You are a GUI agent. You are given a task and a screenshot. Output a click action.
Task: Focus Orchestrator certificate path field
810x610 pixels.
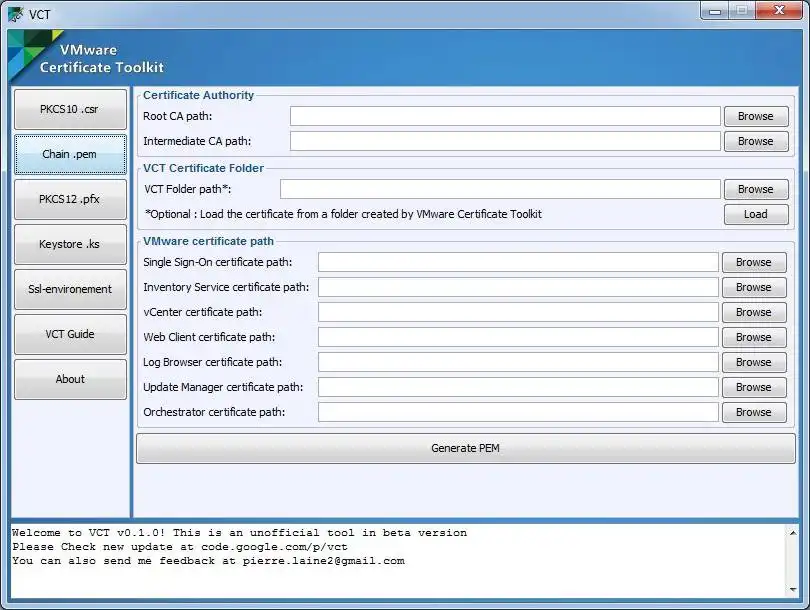coord(518,412)
